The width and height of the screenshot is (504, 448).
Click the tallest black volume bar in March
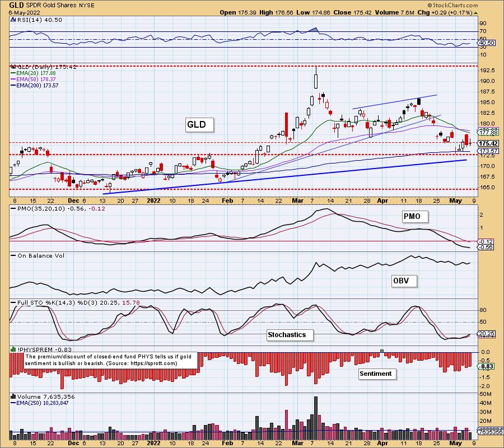(316, 418)
